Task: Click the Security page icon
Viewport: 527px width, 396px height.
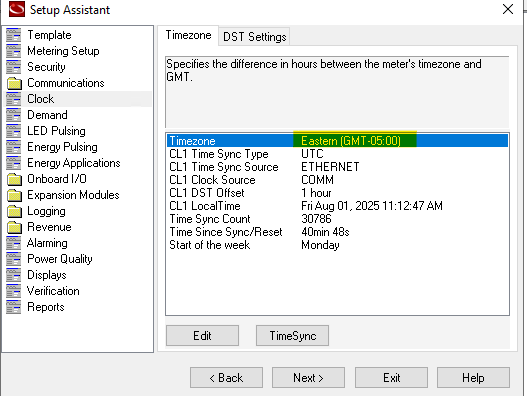Action: pos(13,67)
